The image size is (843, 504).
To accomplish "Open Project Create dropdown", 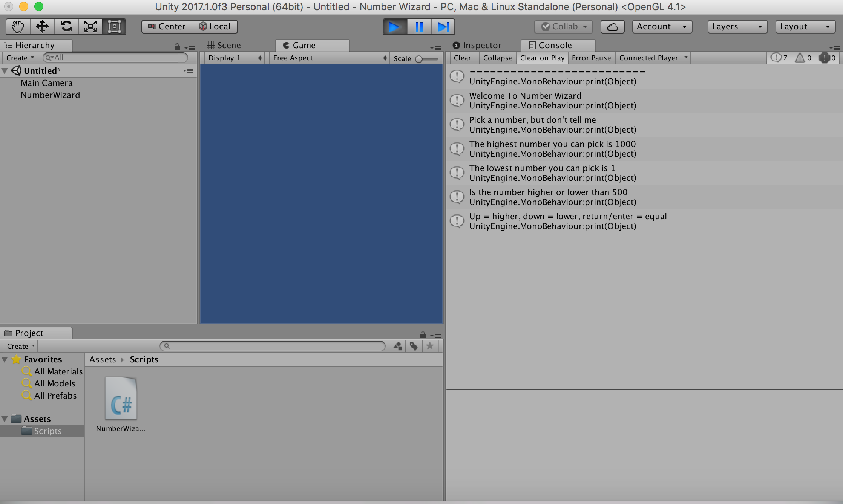I will [x=21, y=346].
